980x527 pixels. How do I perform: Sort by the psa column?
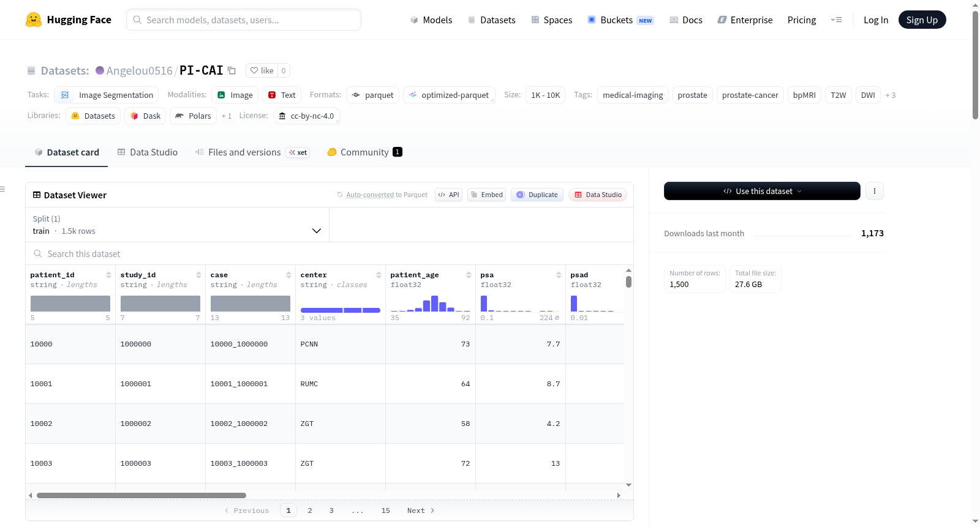click(559, 275)
